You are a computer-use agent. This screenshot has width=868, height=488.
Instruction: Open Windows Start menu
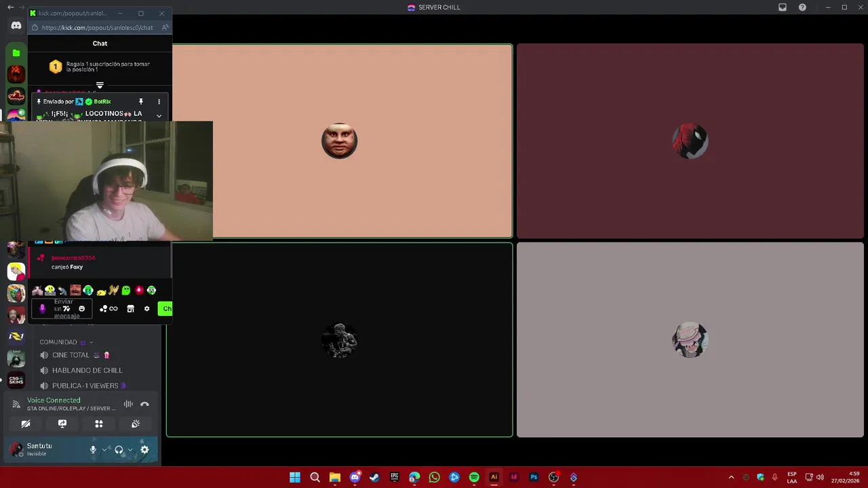295,477
